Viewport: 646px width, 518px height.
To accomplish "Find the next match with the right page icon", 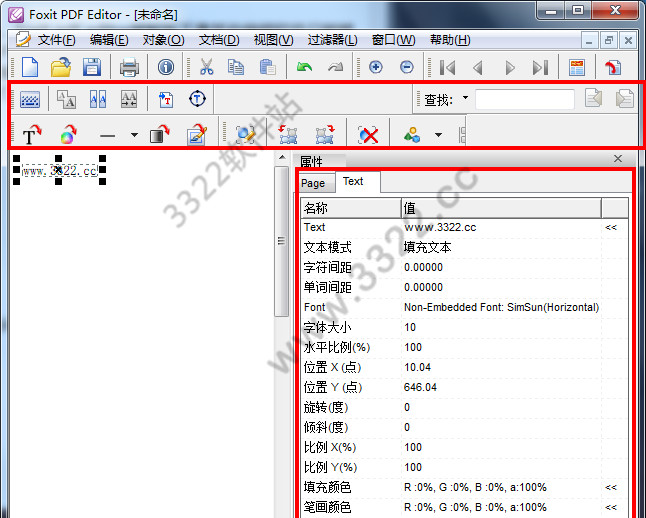I will pos(625,99).
